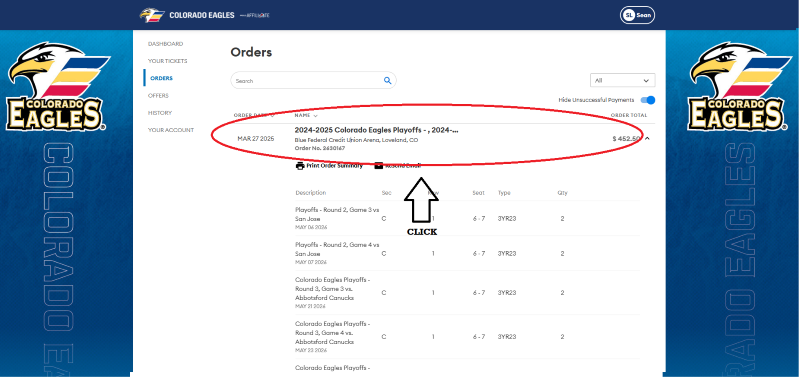This screenshot has height=379, width=800.
Task: Click Print Order Summary
Action: coord(329,166)
